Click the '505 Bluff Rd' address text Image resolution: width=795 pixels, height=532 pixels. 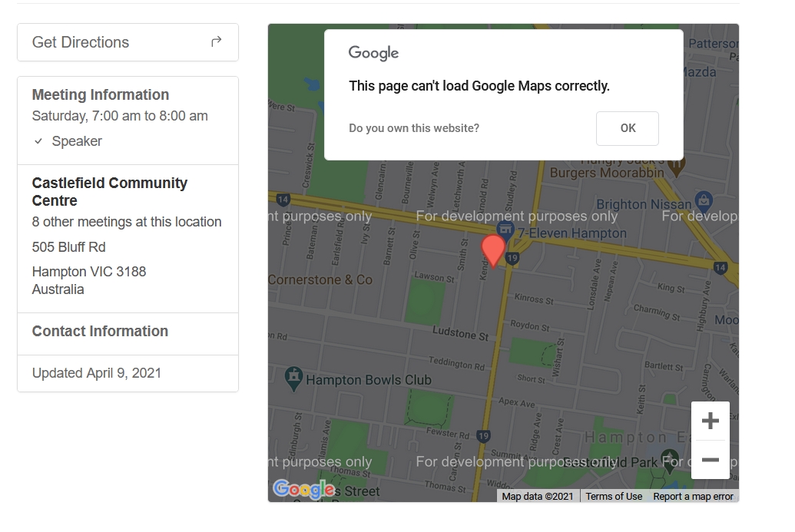(68, 246)
